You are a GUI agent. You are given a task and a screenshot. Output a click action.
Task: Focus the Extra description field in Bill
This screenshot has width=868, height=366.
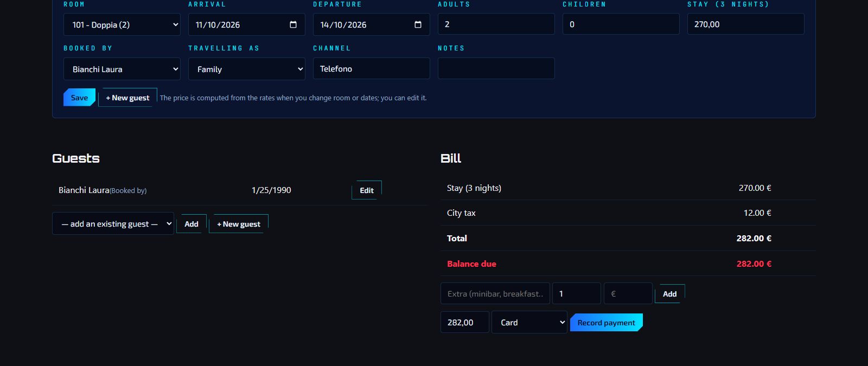tap(495, 293)
